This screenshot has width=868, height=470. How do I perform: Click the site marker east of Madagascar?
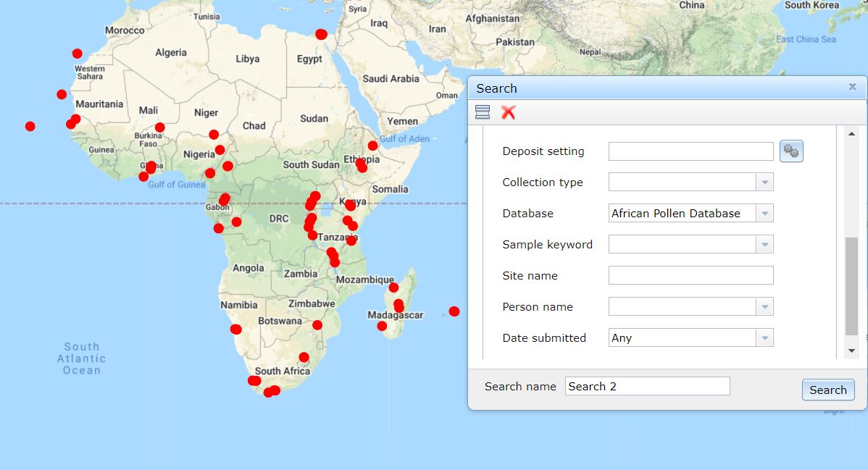point(454,311)
